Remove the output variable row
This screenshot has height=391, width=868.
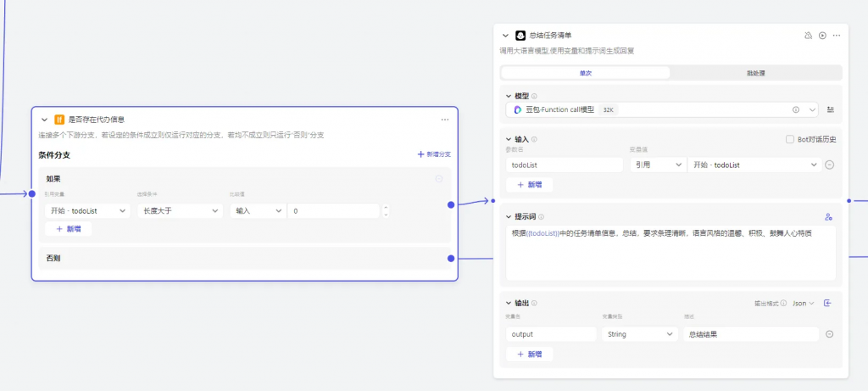pos(829,334)
